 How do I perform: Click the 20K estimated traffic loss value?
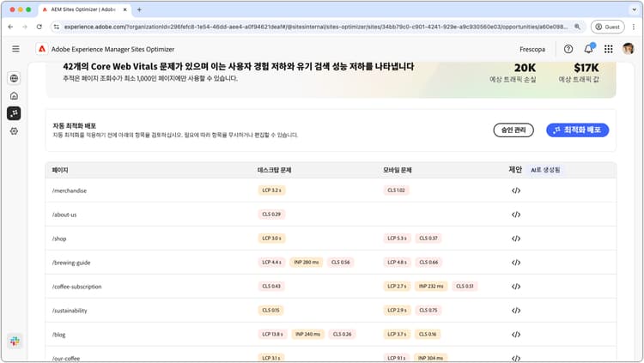(525, 68)
